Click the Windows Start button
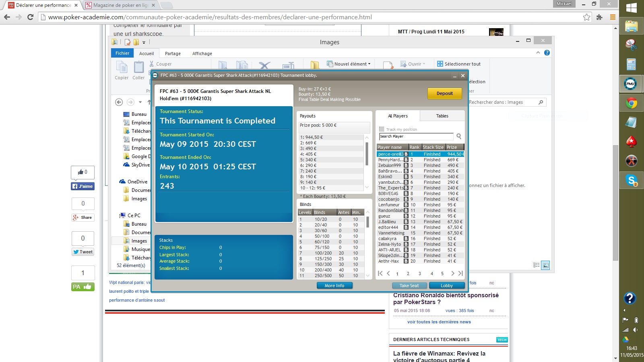The width and height of the screenshot is (644, 362). [631, 8]
